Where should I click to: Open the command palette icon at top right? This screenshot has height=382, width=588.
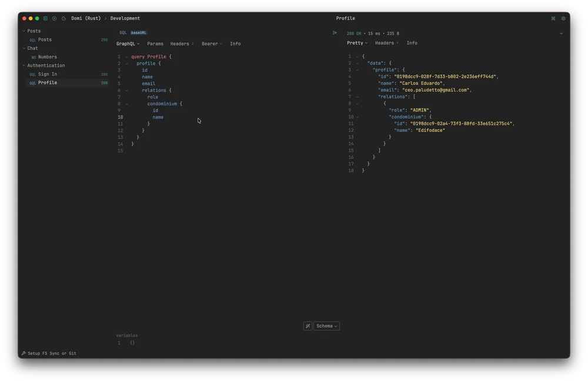click(x=553, y=18)
